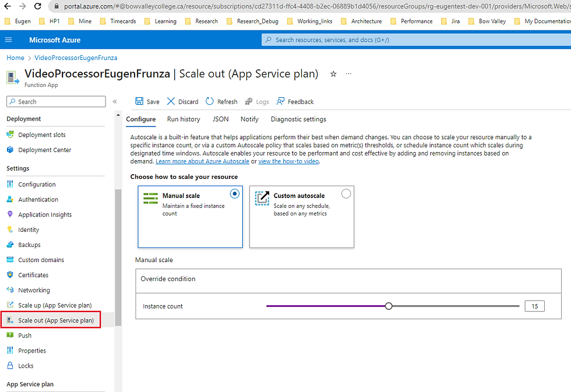
Task: Click the Discard X icon in the toolbar
Action: click(x=171, y=101)
